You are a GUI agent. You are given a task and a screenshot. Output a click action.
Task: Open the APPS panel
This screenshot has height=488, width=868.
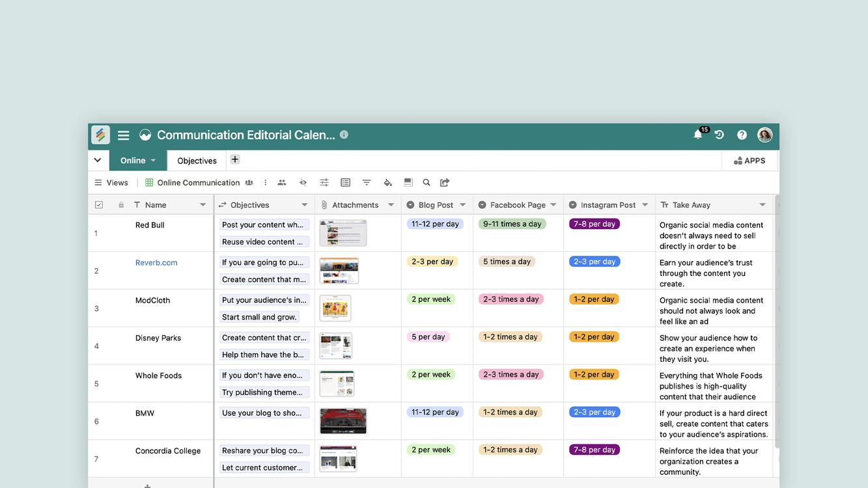749,161
